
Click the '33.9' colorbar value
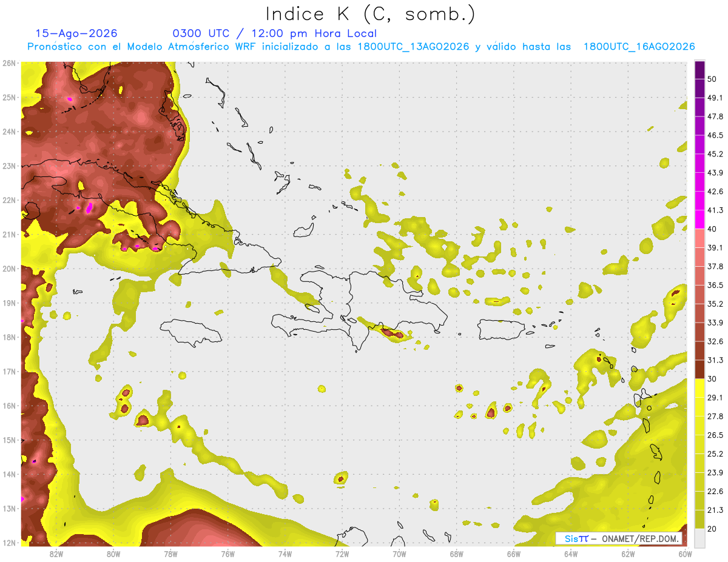(715, 323)
